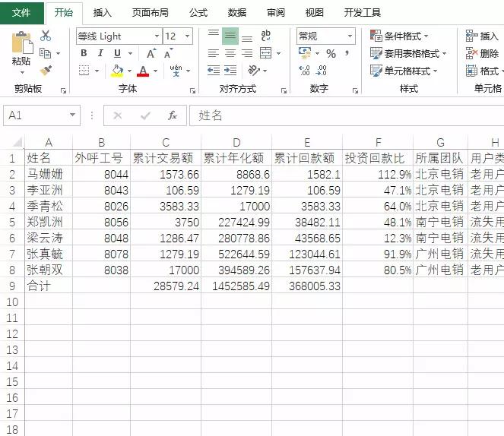504x436 pixels.
Task: Open fill color dropdown arrow
Action: point(129,71)
